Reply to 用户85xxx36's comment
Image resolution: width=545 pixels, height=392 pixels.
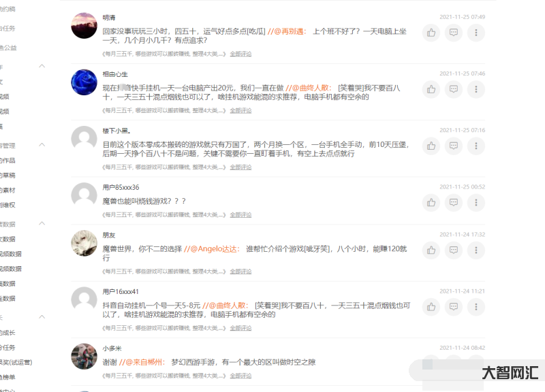click(x=454, y=202)
